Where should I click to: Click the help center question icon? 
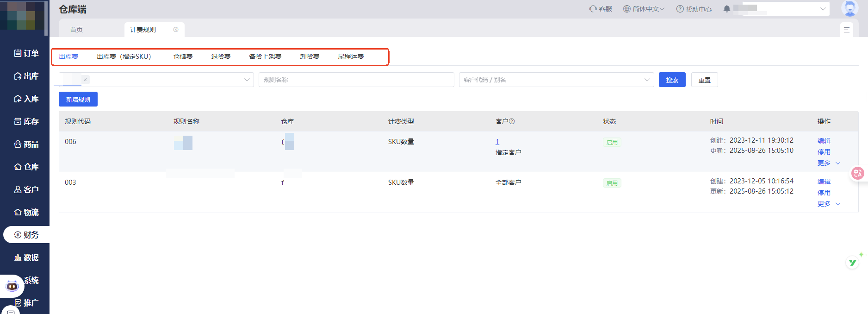click(x=680, y=9)
